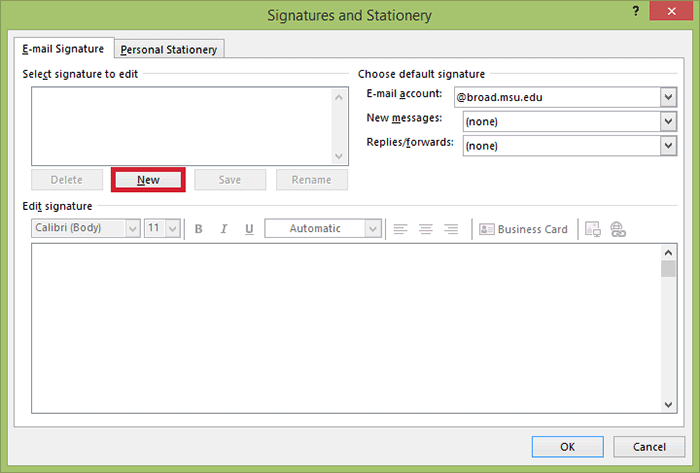Click signature list scroll up arrow

pyautogui.click(x=339, y=97)
